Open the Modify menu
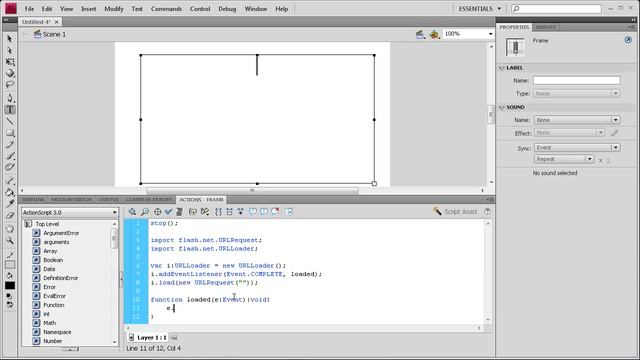 point(114,9)
